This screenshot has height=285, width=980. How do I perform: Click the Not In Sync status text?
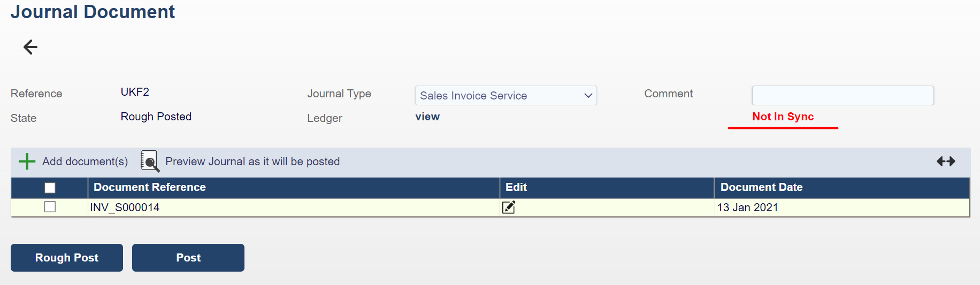click(x=783, y=117)
